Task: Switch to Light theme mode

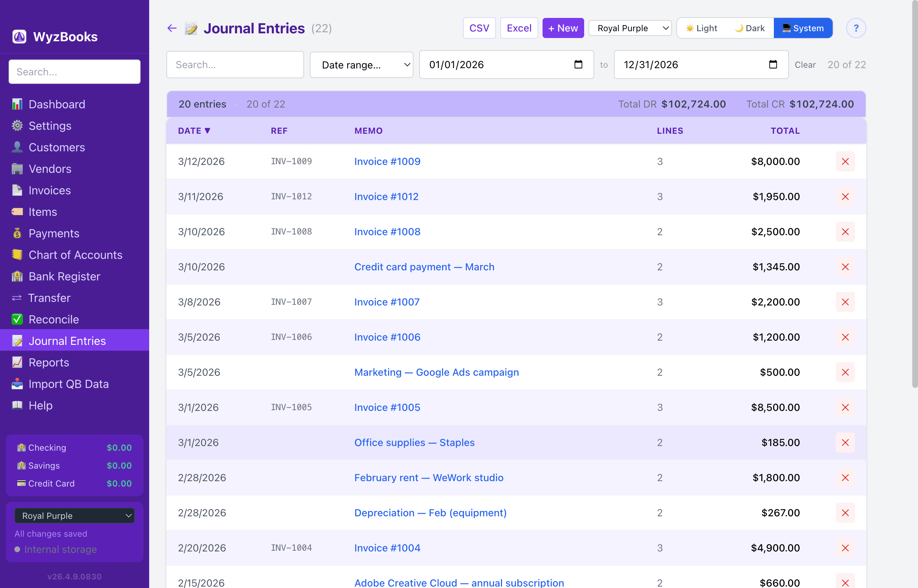Action: coord(701,28)
